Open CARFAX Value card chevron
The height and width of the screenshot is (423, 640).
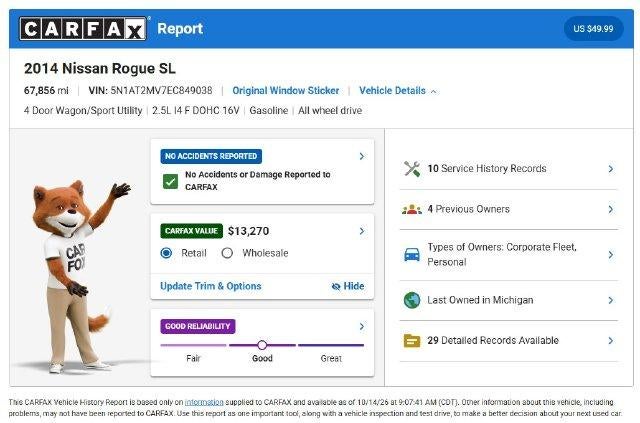pos(362,231)
